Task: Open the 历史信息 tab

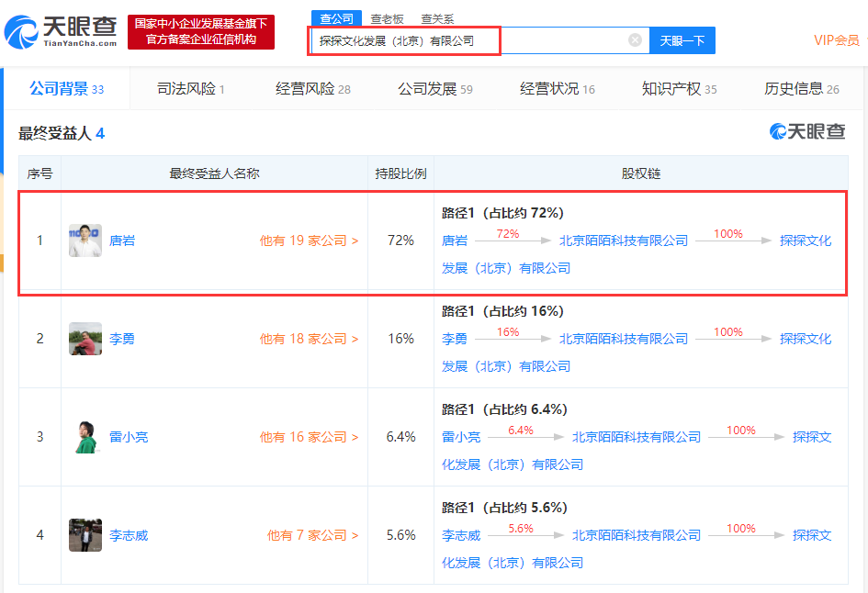Action: coord(801,89)
